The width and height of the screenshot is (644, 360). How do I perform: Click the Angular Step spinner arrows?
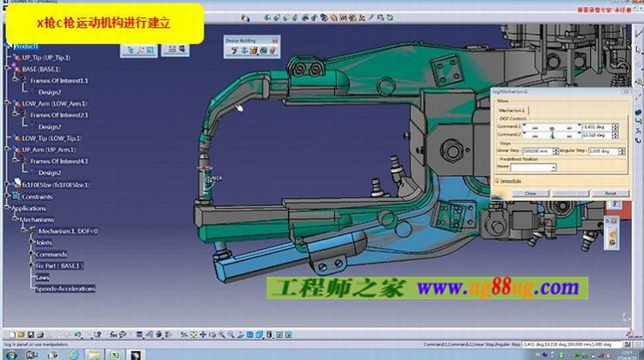click(622, 150)
